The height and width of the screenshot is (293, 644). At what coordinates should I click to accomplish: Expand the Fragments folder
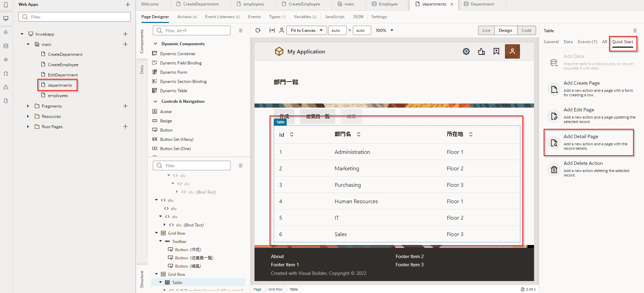(x=28, y=106)
